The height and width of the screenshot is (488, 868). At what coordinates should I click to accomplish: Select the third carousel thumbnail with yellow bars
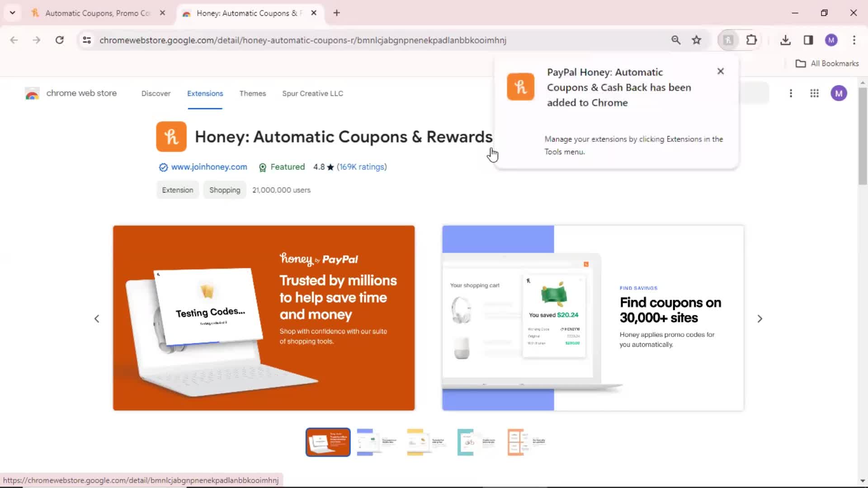tap(428, 442)
